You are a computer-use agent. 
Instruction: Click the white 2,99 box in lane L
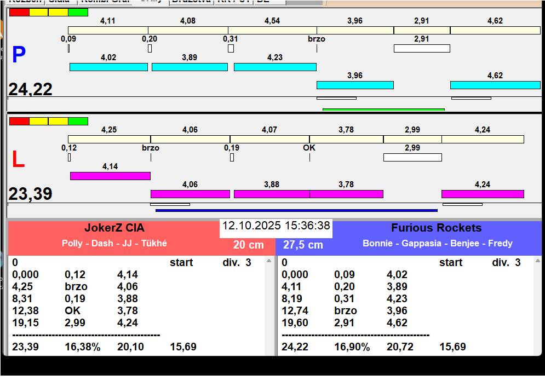[x=412, y=158]
